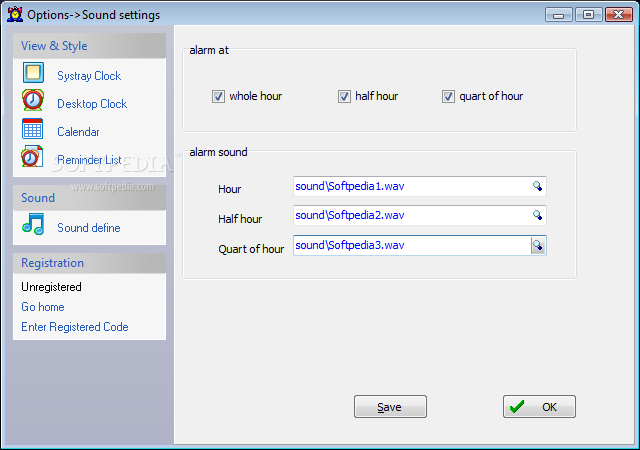This screenshot has width=640, height=450.
Task: Click the Calendar grid icon
Action: (x=32, y=129)
